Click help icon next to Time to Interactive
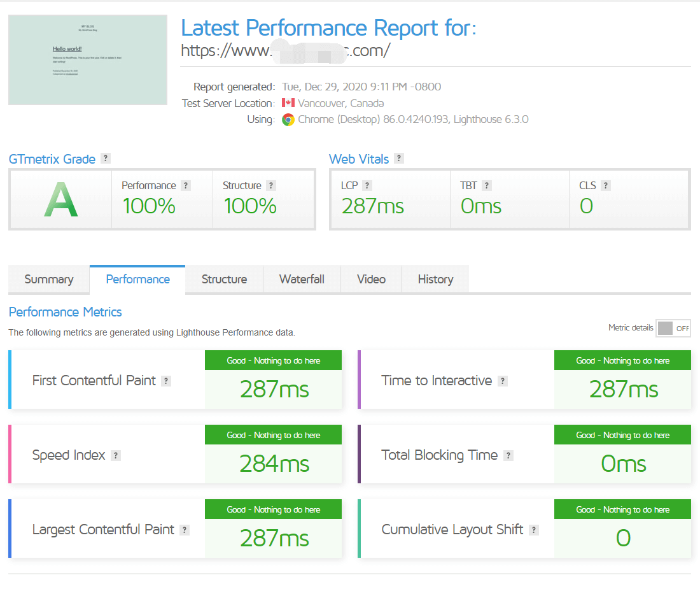 503,381
